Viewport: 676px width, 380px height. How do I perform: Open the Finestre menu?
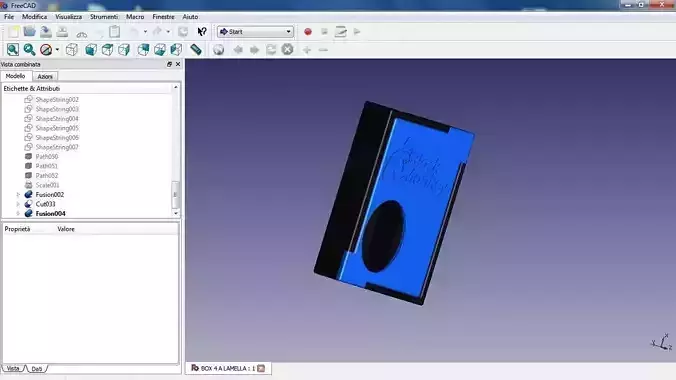tap(163, 16)
